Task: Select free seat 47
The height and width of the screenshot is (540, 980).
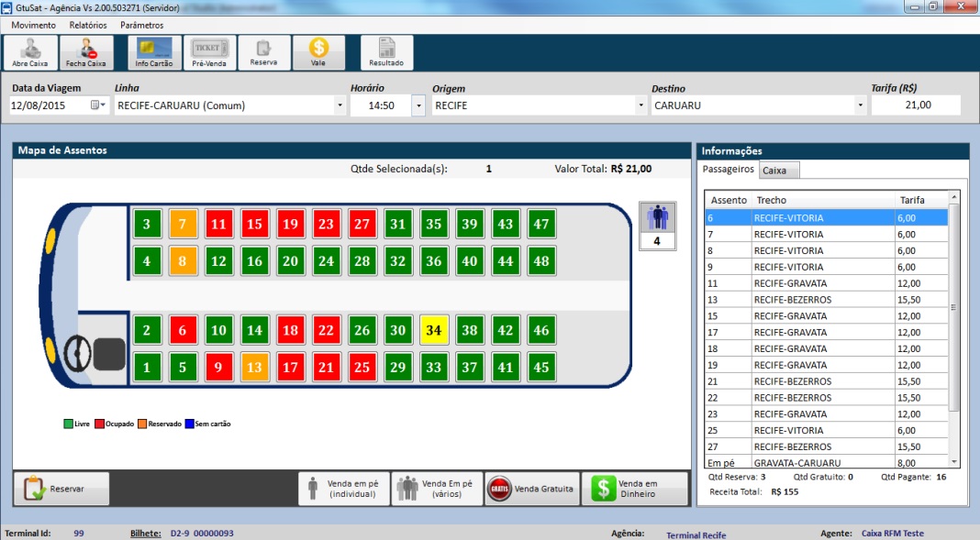Action: point(541,224)
